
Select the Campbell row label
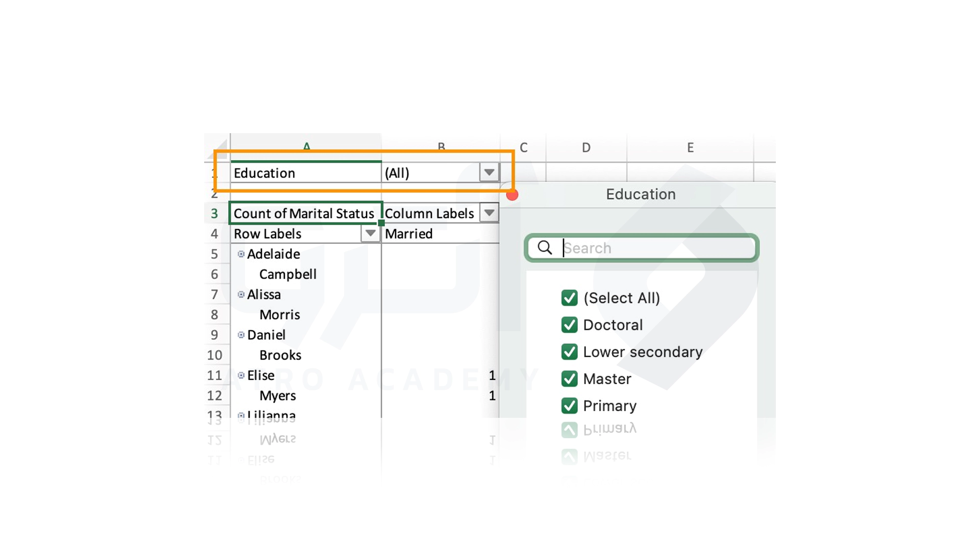[288, 274]
